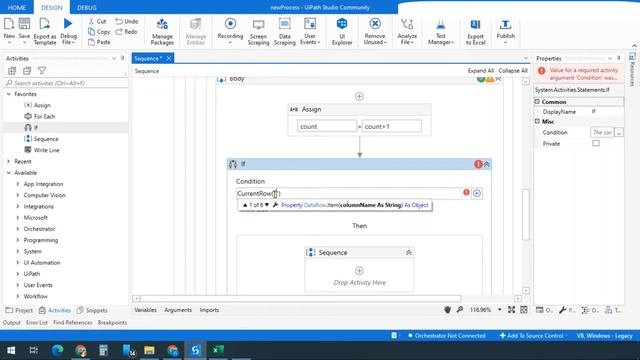This screenshot has height=360, width=640.
Task: Collapse the If activity
Action: click(487, 164)
